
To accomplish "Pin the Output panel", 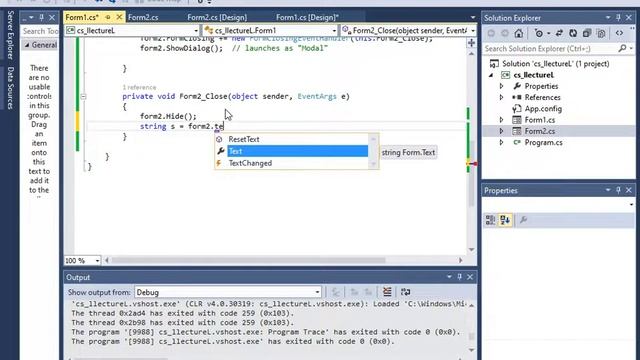I will [460, 277].
